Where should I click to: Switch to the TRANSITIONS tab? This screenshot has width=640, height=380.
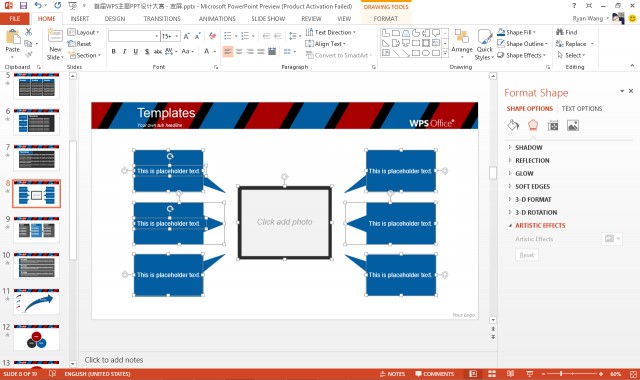162,19
